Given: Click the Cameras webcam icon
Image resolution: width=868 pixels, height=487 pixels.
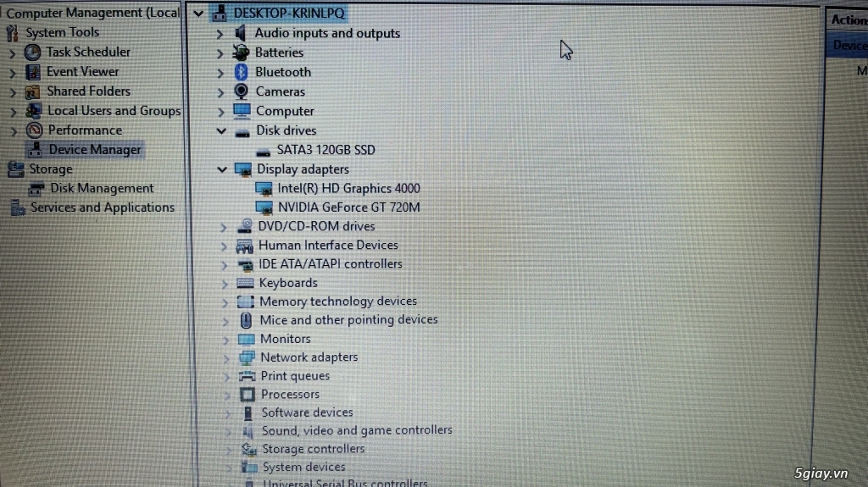Looking at the screenshot, I should point(241,91).
